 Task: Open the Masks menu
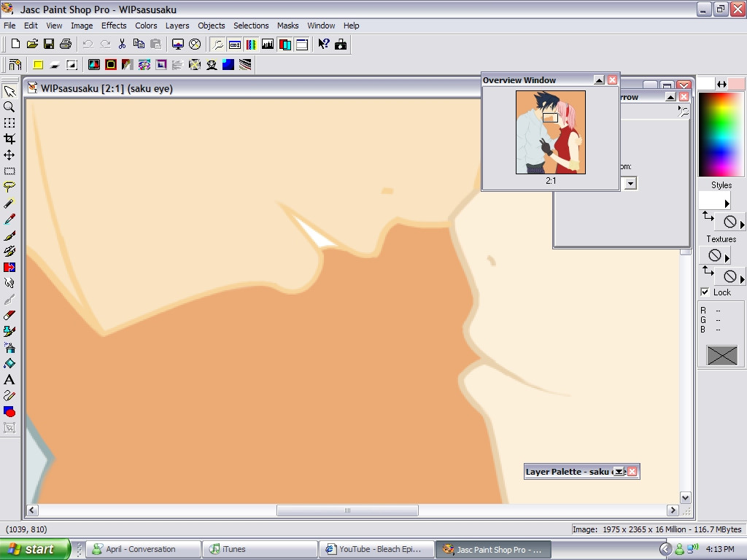point(287,26)
